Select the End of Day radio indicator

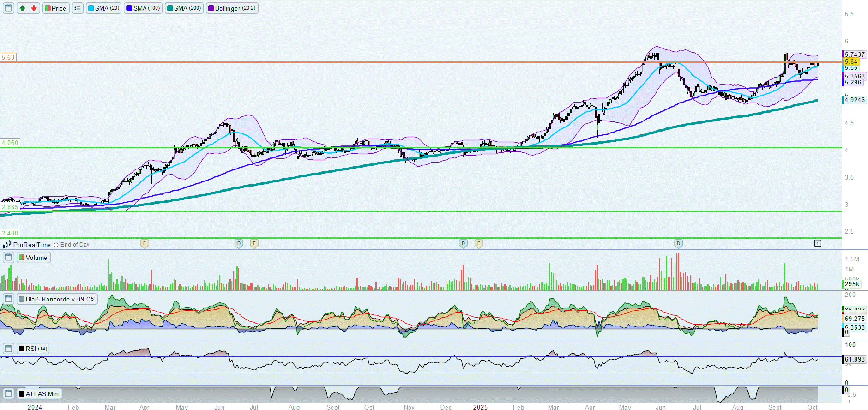click(56, 245)
